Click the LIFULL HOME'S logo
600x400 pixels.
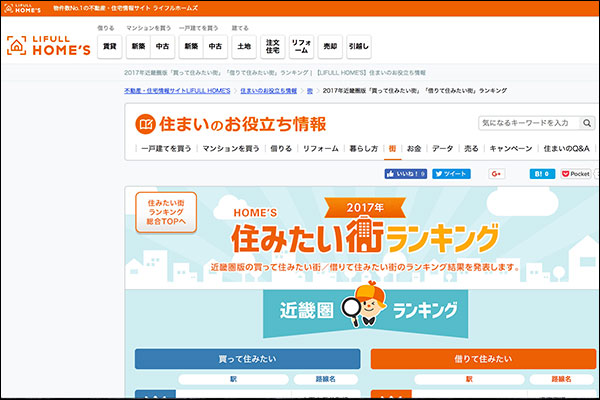47,45
